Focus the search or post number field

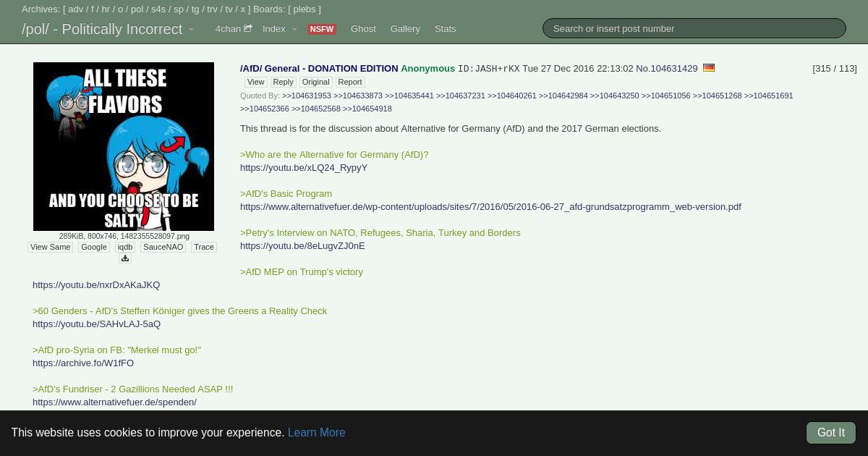[694, 28]
